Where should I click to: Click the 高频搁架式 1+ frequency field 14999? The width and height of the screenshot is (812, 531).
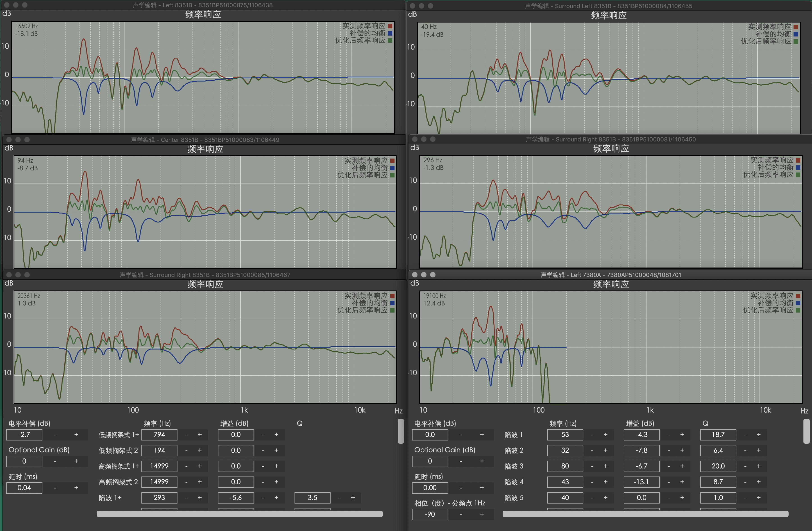click(x=159, y=466)
